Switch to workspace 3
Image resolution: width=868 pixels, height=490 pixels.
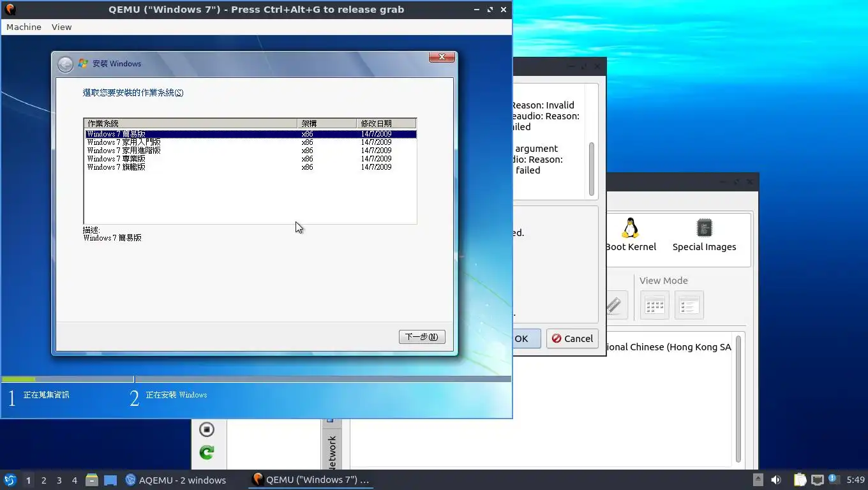pyautogui.click(x=59, y=480)
